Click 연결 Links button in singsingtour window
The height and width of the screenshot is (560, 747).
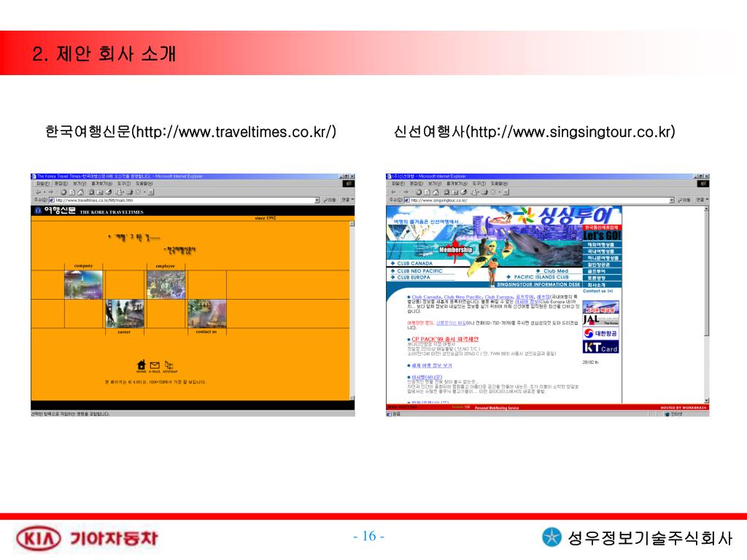point(701,201)
